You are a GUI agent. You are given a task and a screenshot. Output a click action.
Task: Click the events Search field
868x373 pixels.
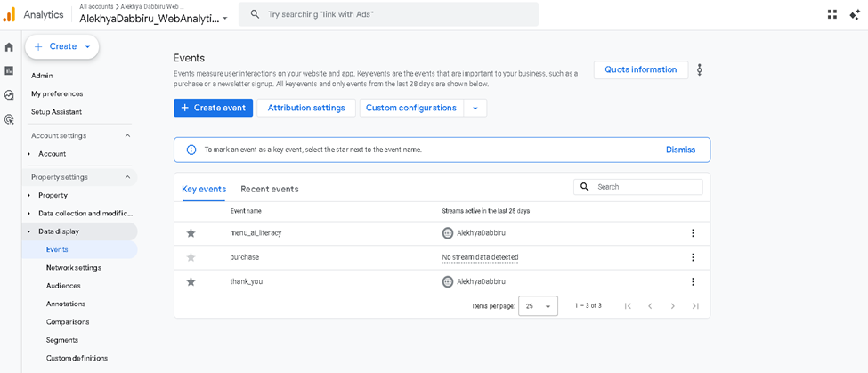click(647, 187)
